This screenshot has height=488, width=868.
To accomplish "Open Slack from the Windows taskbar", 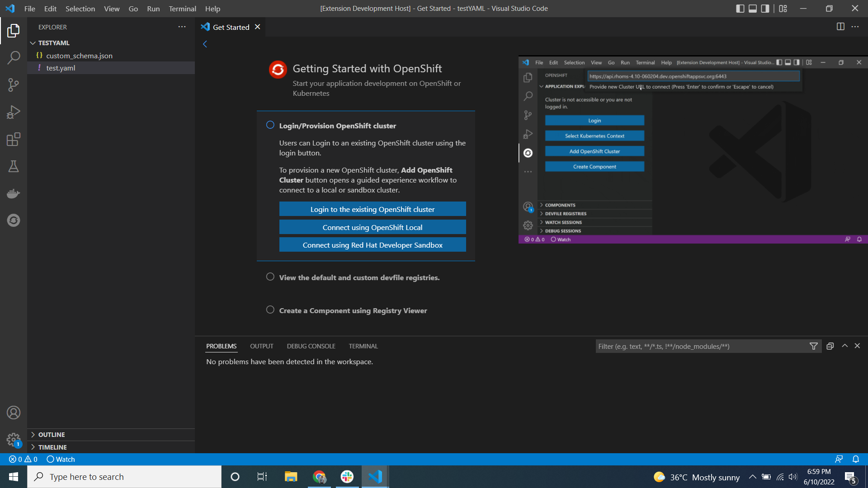I will [x=347, y=477].
